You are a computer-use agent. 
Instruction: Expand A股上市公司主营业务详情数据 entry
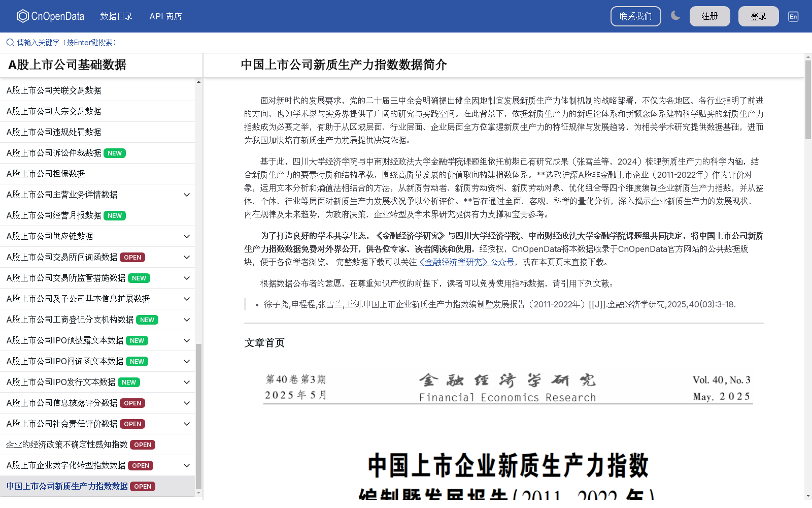186,195
